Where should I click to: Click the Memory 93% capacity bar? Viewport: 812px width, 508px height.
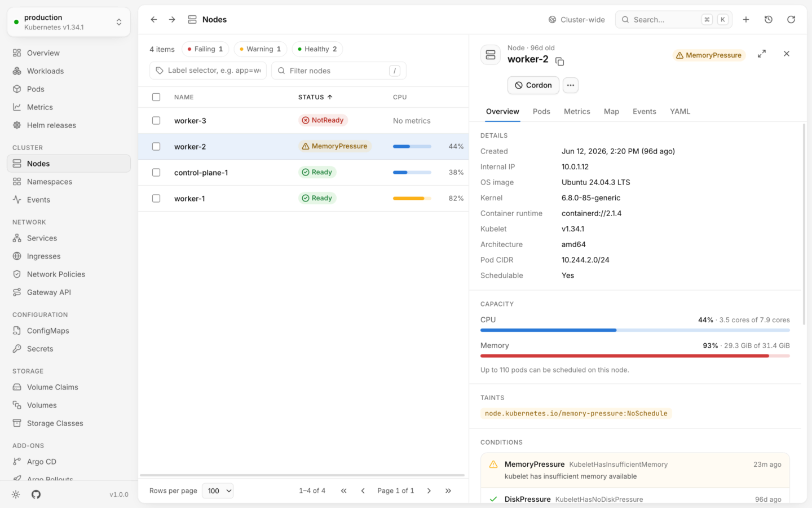[x=635, y=356]
